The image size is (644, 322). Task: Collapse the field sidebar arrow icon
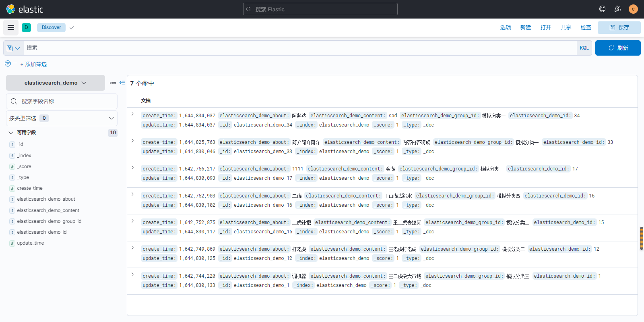pos(122,83)
